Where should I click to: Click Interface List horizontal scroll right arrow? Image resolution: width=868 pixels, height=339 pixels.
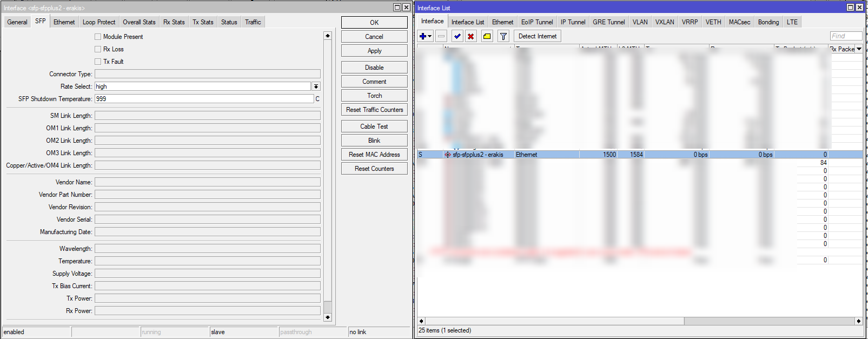[x=858, y=321]
